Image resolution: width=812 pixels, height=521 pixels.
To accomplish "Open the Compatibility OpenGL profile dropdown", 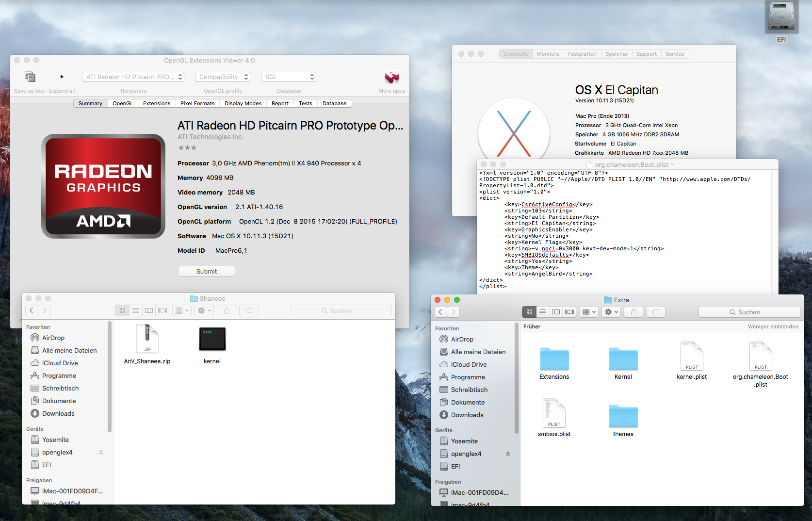I will coord(223,77).
